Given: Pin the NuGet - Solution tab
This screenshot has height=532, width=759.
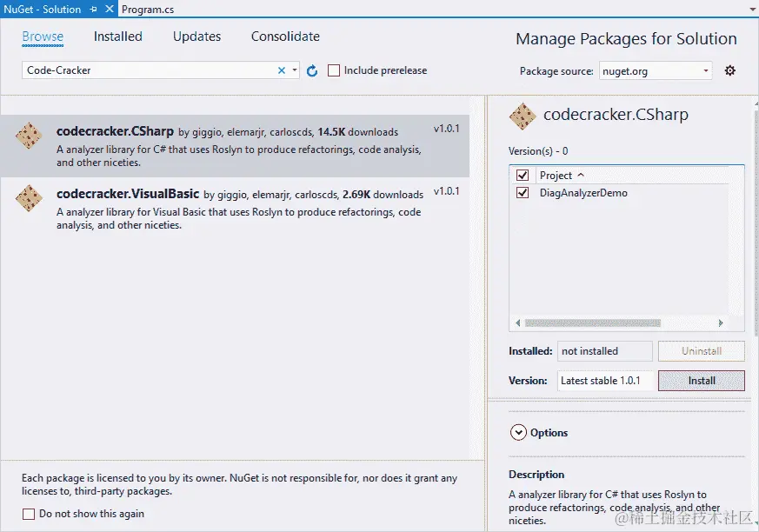Looking at the screenshot, I should (93, 10).
